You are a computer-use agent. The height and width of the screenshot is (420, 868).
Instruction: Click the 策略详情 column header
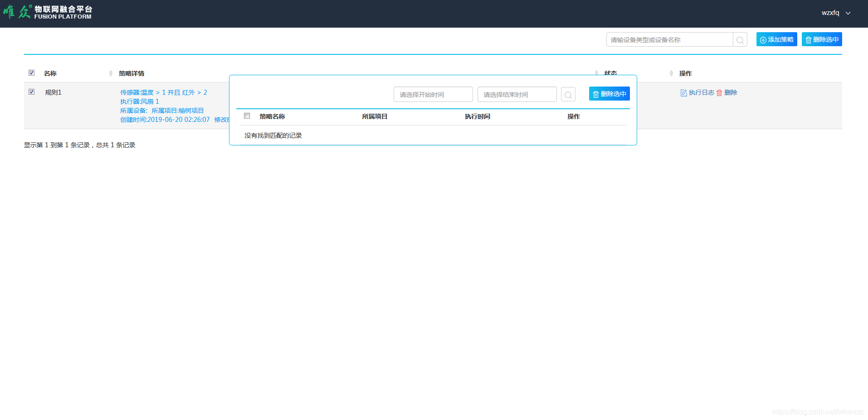tap(132, 73)
